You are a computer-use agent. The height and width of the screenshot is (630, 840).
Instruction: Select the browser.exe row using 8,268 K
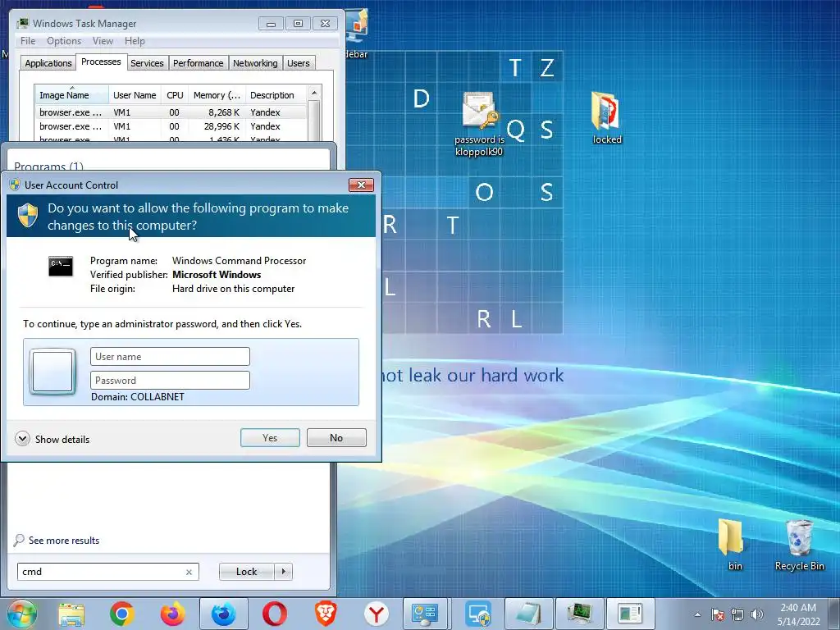click(x=171, y=112)
